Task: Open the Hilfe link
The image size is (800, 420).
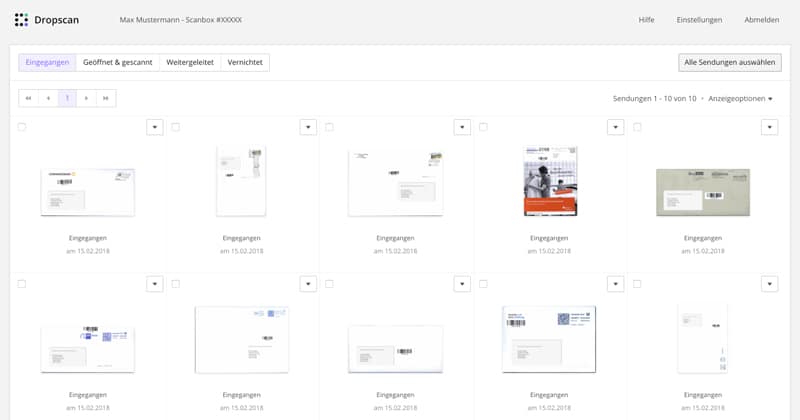Action: tap(646, 19)
